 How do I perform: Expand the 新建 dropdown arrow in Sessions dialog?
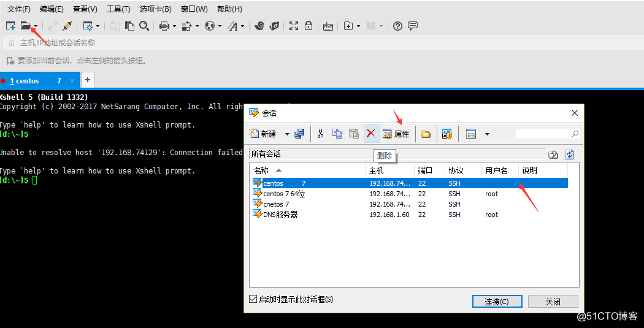(287, 134)
